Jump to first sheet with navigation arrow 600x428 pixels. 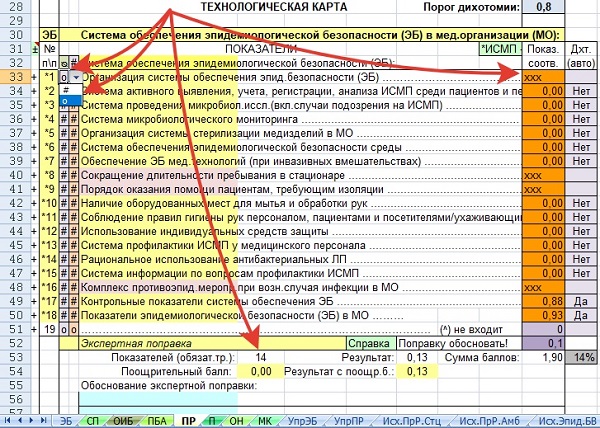[8, 421]
